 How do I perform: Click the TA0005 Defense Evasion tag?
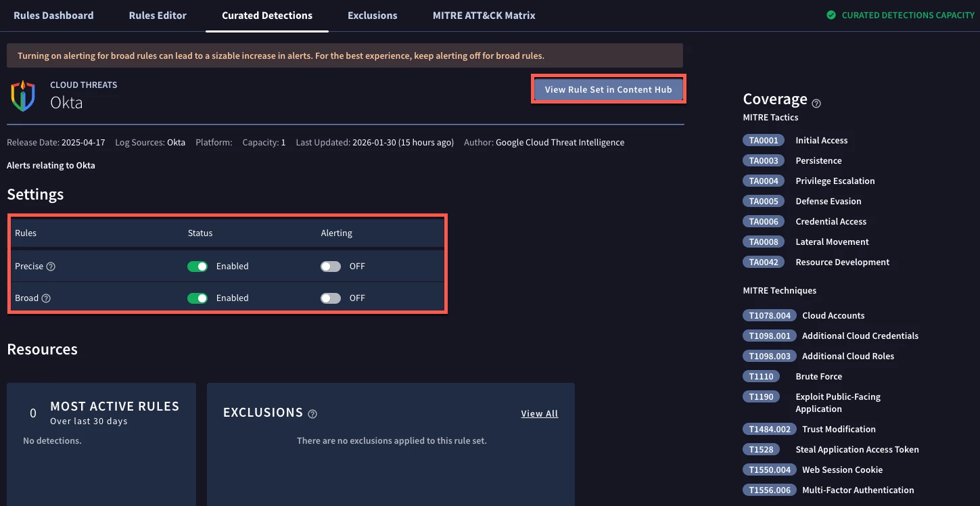pyautogui.click(x=764, y=201)
